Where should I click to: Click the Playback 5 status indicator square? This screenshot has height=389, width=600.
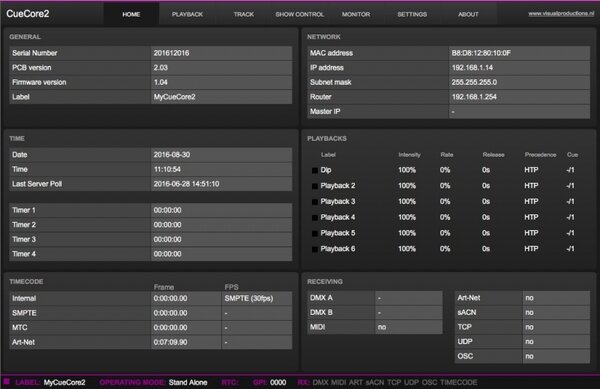(x=315, y=233)
